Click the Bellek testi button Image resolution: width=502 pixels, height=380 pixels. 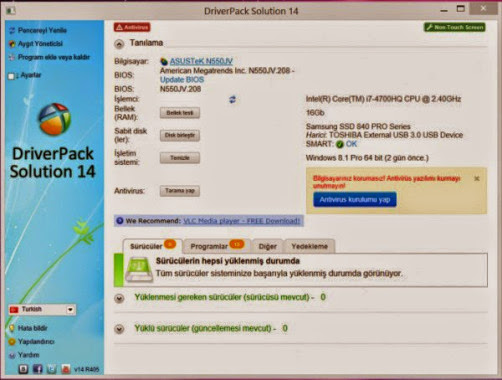(x=180, y=113)
